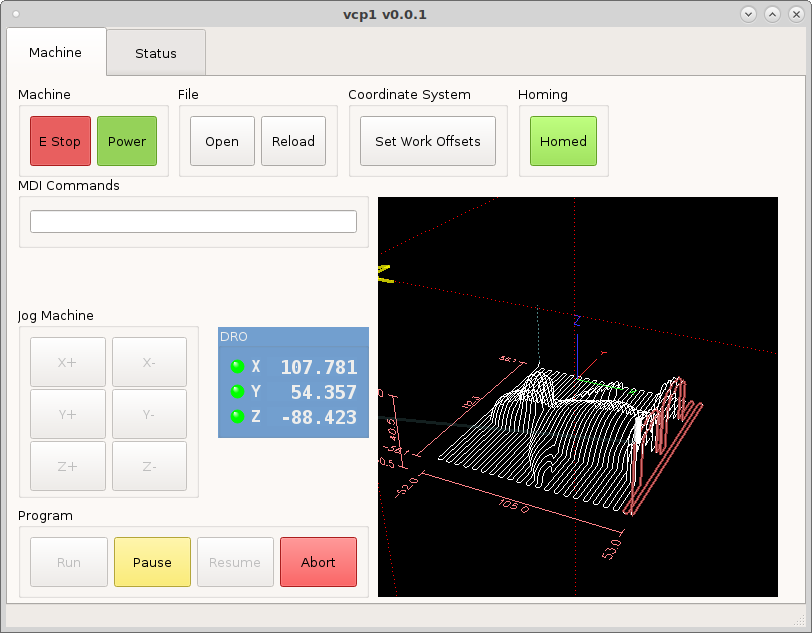812x633 pixels.
Task: Minimize the vcp1 window
Action: pos(748,14)
